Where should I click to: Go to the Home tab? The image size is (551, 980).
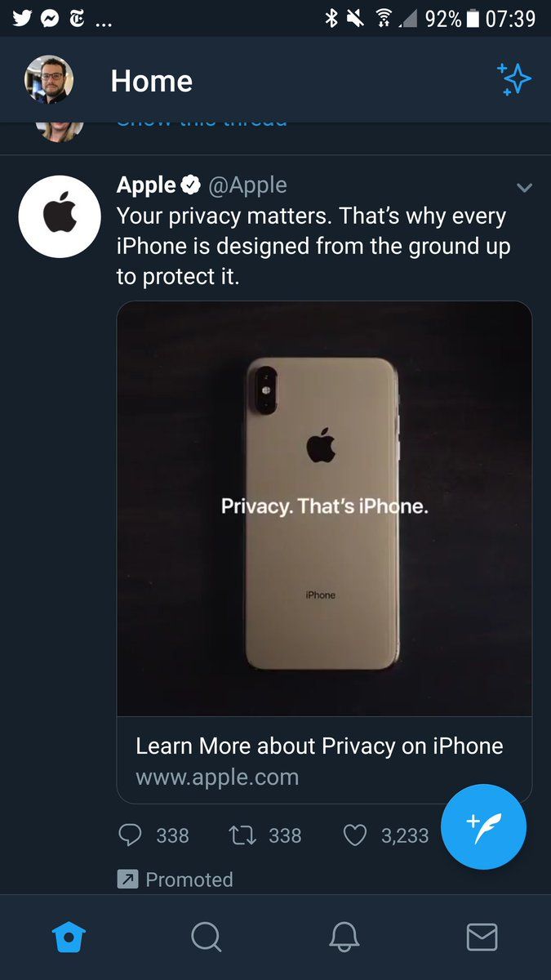click(x=69, y=937)
